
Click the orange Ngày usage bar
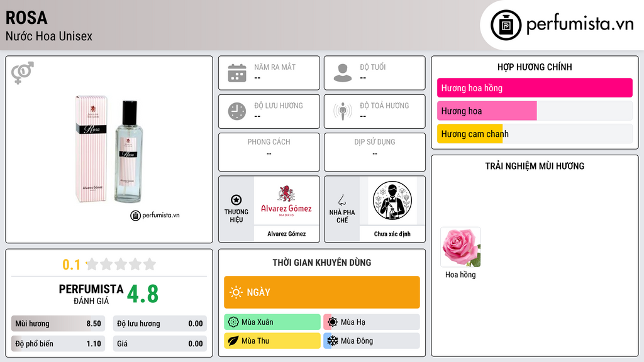pyautogui.click(x=322, y=292)
